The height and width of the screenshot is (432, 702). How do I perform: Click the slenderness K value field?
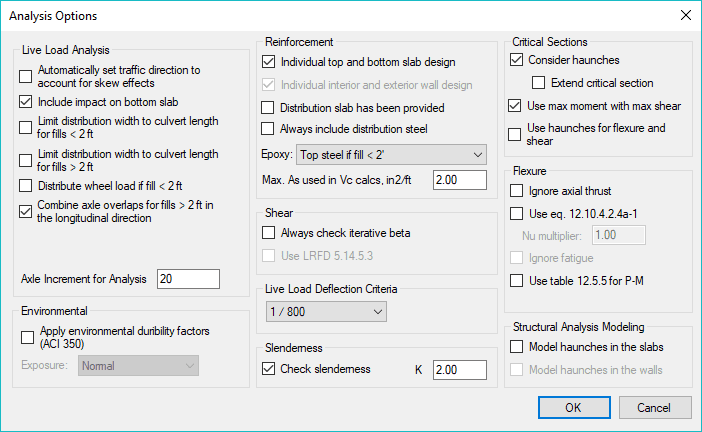click(459, 370)
